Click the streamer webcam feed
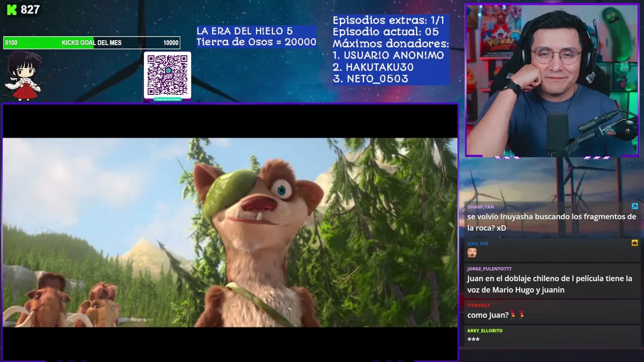The height and width of the screenshot is (362, 644). [x=552, y=80]
